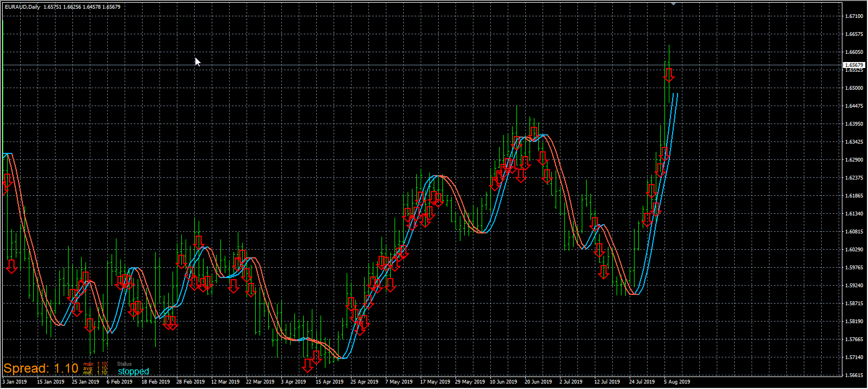Click the lowest red arrow at the April price bottom
868x389 pixels.
pyautogui.click(x=308, y=366)
